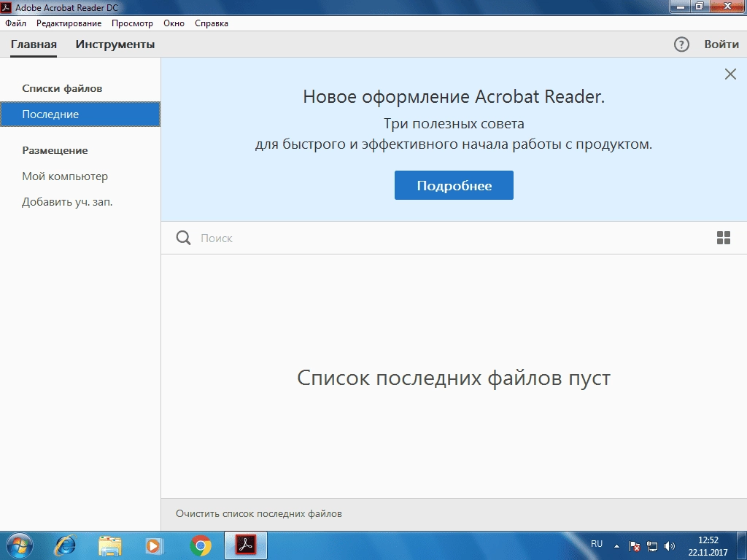Open the volume speaker tray icon
This screenshot has width=747, height=560.
coord(670,546)
